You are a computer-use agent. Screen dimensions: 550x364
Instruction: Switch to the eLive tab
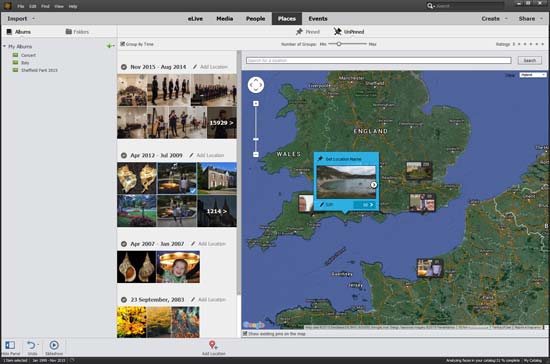195,19
